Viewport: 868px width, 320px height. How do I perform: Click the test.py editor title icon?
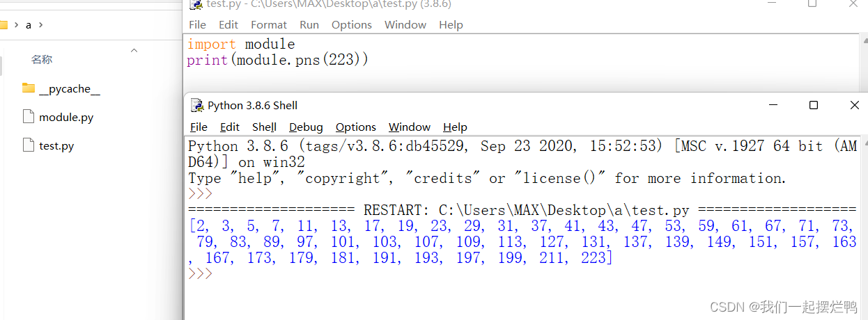(x=197, y=3)
